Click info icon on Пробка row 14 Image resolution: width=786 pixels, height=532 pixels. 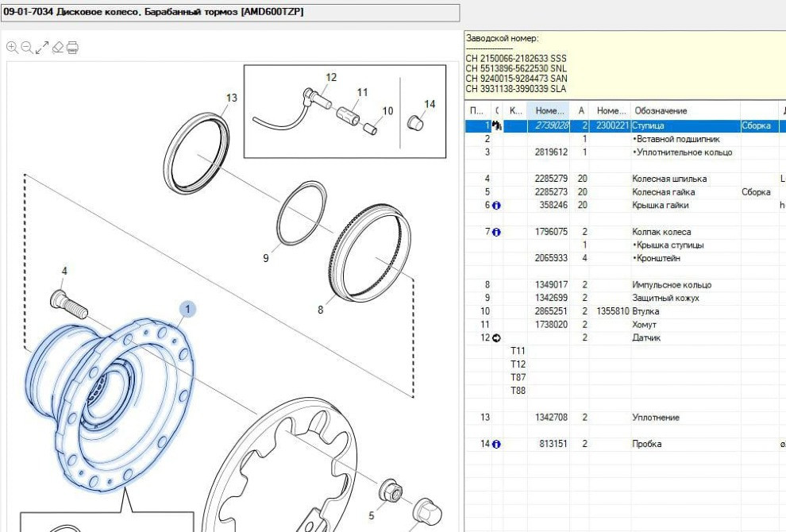(497, 445)
